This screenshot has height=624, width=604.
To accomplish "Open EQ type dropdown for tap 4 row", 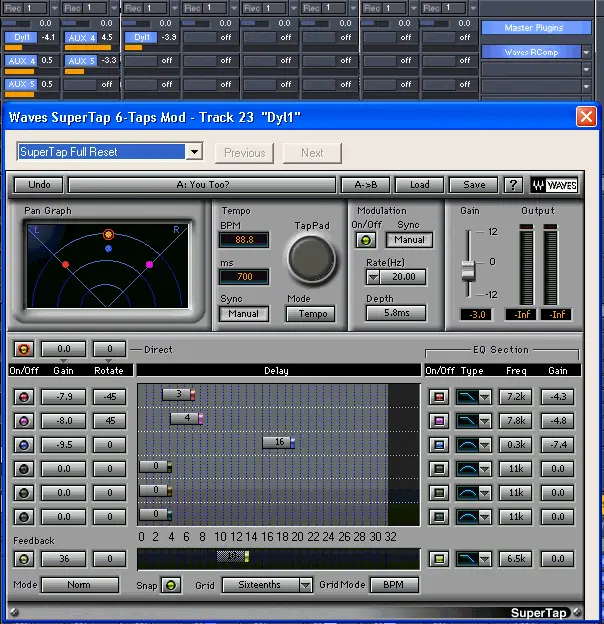I will click(484, 469).
